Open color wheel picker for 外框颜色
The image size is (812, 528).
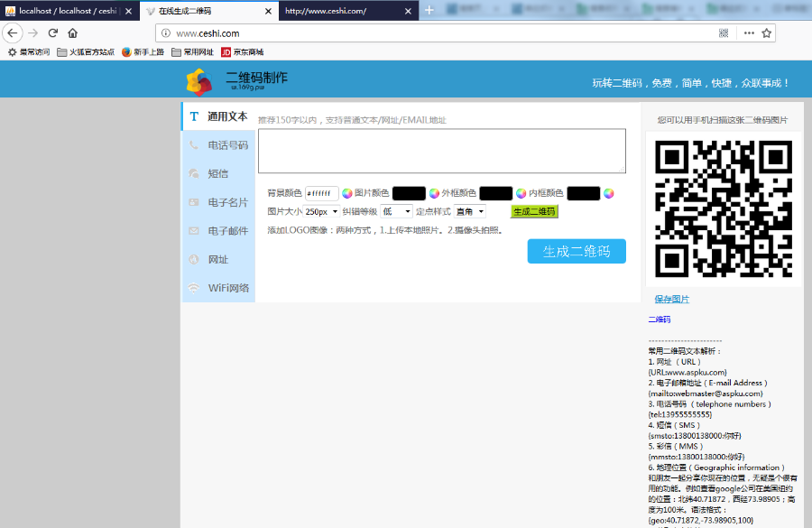point(521,193)
